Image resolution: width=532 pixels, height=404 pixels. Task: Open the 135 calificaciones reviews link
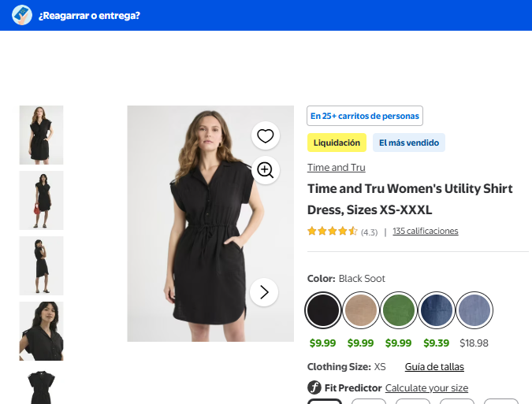click(425, 232)
